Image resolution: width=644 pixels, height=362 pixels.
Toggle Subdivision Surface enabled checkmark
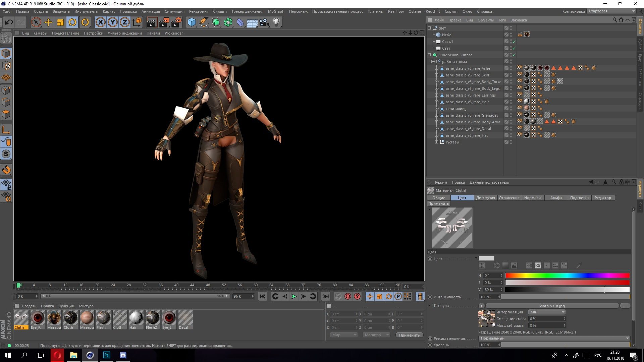(x=514, y=55)
